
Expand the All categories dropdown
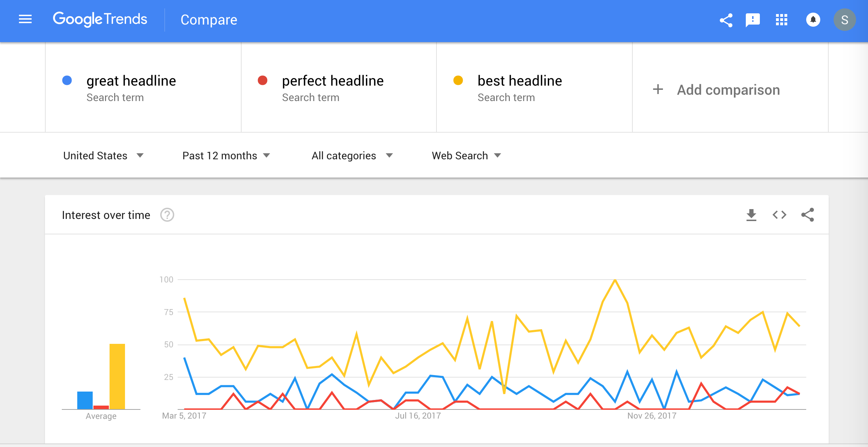pyautogui.click(x=352, y=155)
